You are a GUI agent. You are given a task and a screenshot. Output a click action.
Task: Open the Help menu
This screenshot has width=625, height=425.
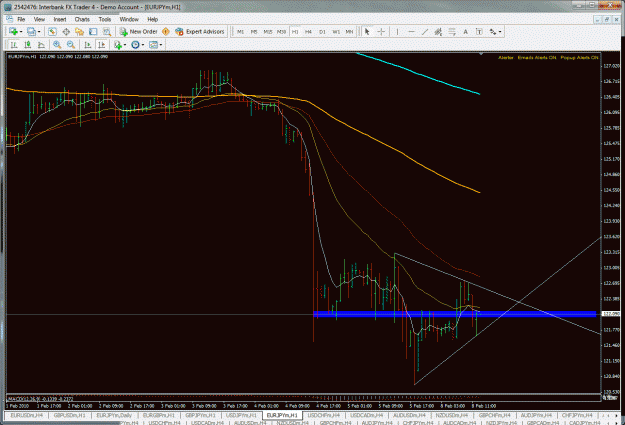pyautogui.click(x=153, y=19)
